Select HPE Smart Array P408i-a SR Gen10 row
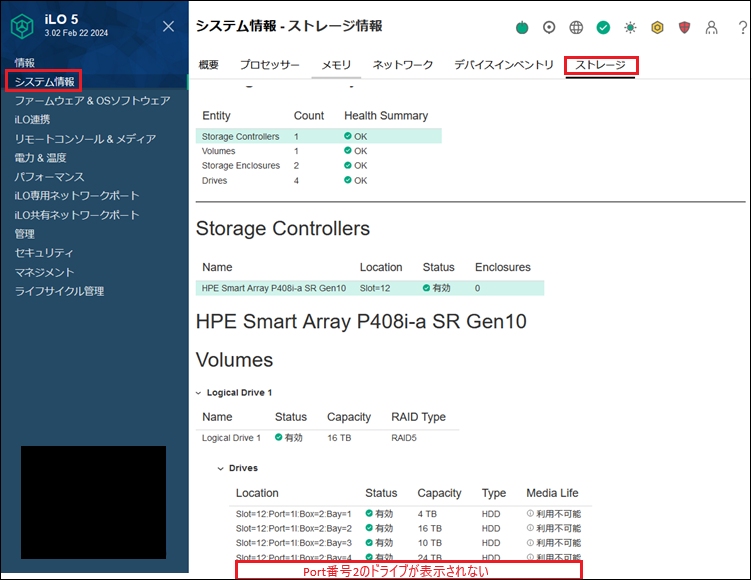Image resolution: width=752 pixels, height=580 pixels. click(370, 288)
